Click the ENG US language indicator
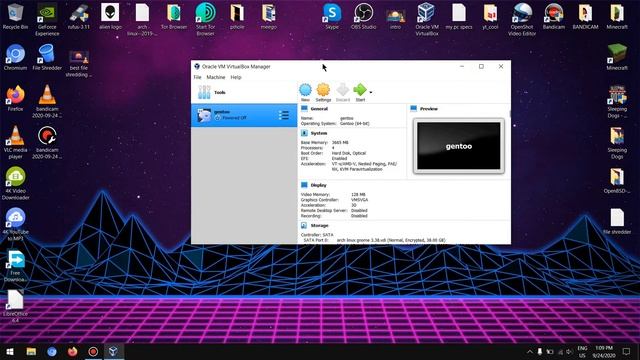Screen dimensions: 640x360 [x=582, y=351]
